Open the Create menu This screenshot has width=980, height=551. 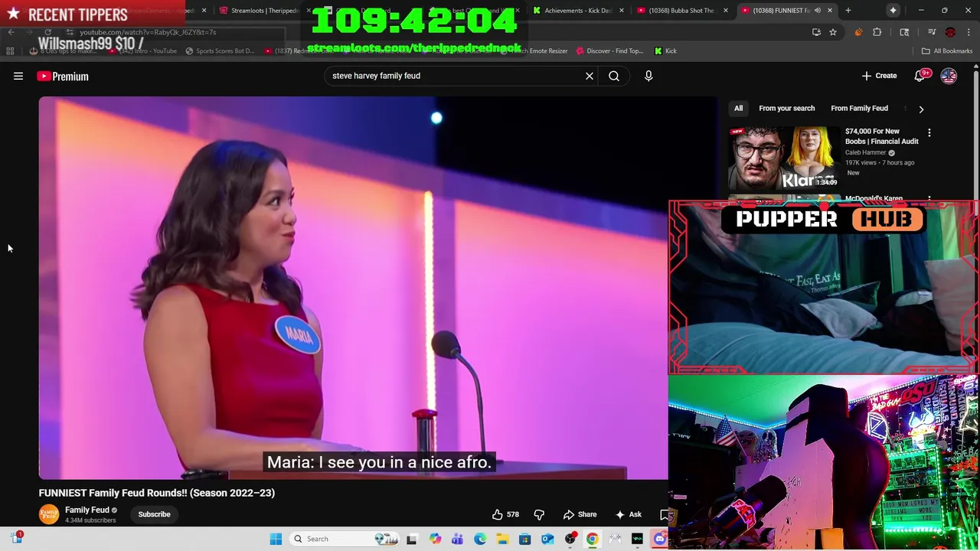point(879,76)
